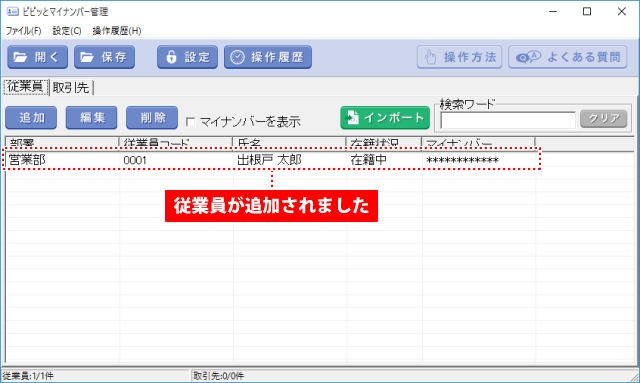This screenshot has width=640, height=383.
Task: Click the 追加 button
Action: tap(31, 118)
